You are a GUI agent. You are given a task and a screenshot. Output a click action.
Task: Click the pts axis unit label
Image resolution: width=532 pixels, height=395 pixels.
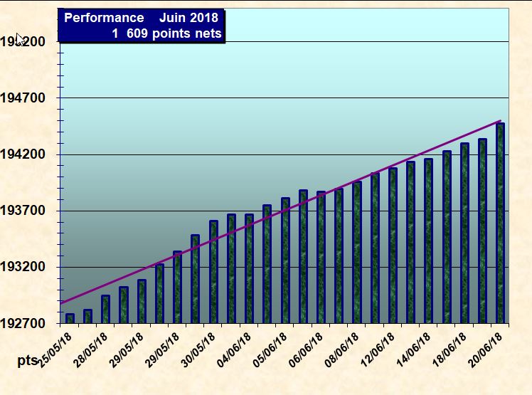(27, 361)
